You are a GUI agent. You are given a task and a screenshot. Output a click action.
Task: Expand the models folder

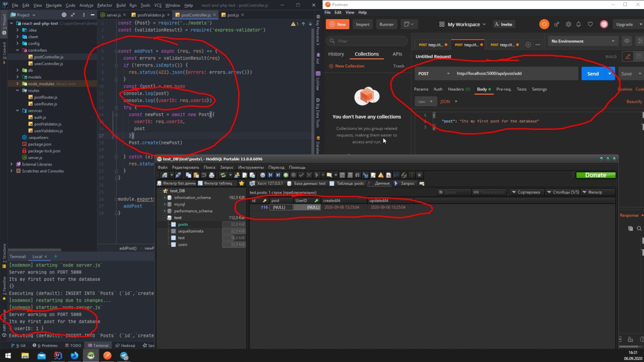click(18, 77)
